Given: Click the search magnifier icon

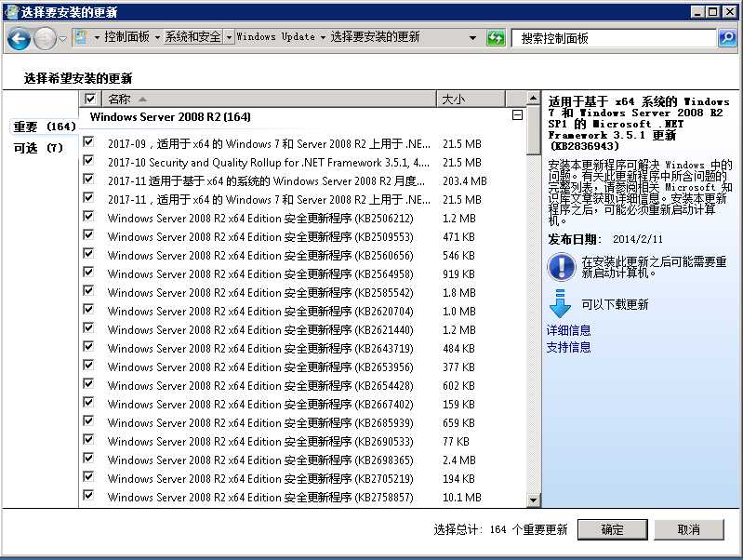Looking at the screenshot, I should [727, 38].
